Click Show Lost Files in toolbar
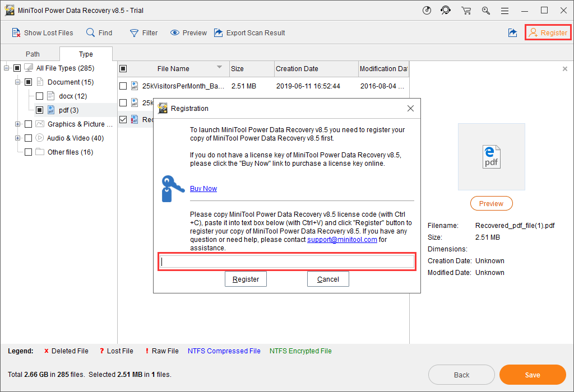This screenshot has height=392, width=574. (42, 33)
